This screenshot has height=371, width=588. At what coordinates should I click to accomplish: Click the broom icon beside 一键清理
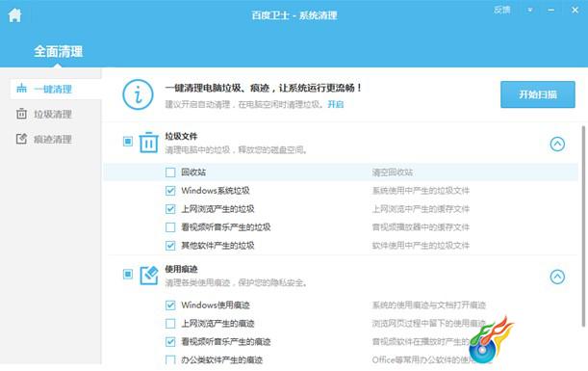pyautogui.click(x=22, y=89)
